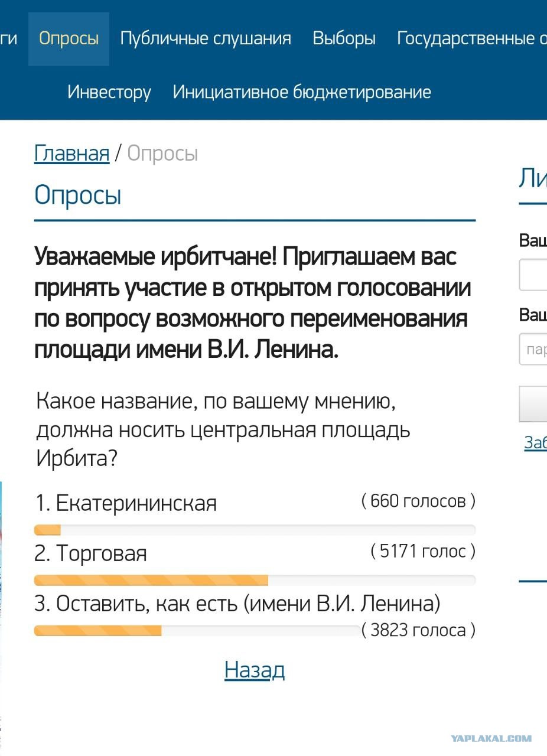Select the Выборы menu item
The image size is (547, 756).
pyautogui.click(x=344, y=39)
